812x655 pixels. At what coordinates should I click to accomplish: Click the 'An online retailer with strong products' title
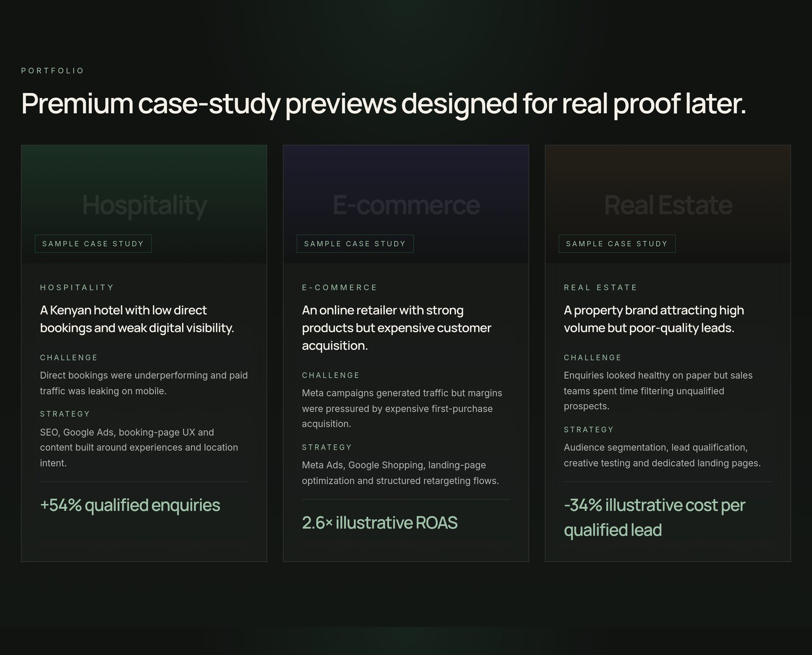pos(396,327)
